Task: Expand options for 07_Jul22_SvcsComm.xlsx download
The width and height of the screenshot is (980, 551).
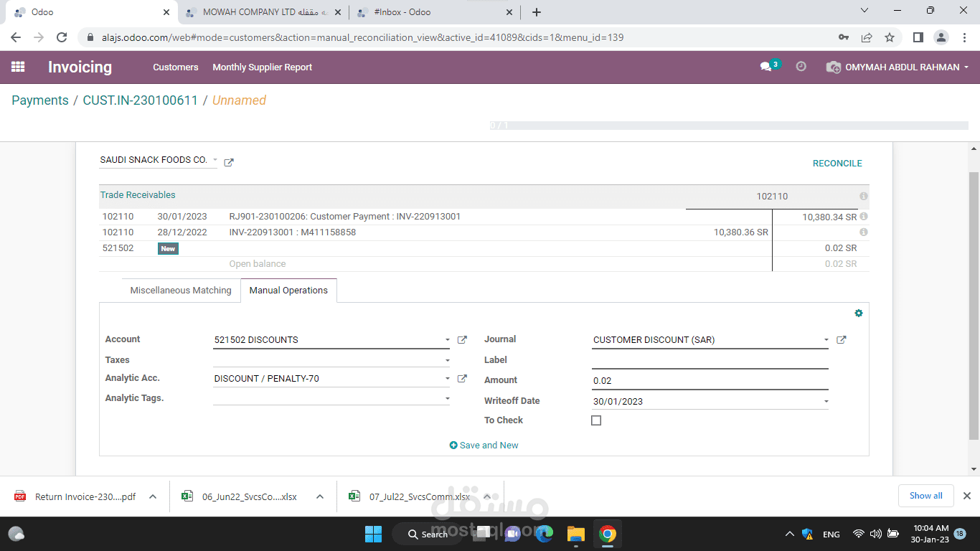Action: [x=487, y=496]
